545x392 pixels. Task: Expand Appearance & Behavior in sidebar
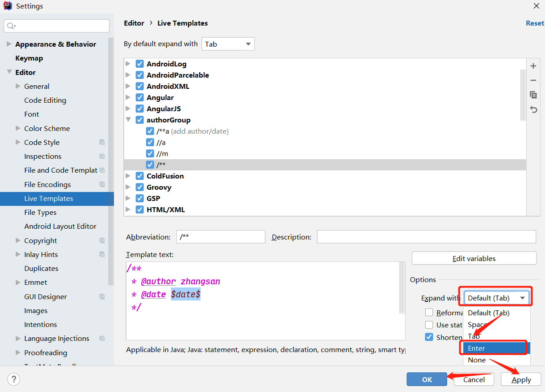click(x=9, y=44)
